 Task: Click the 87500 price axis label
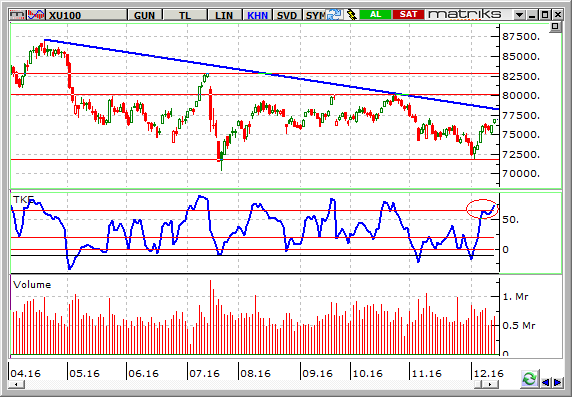521,37
